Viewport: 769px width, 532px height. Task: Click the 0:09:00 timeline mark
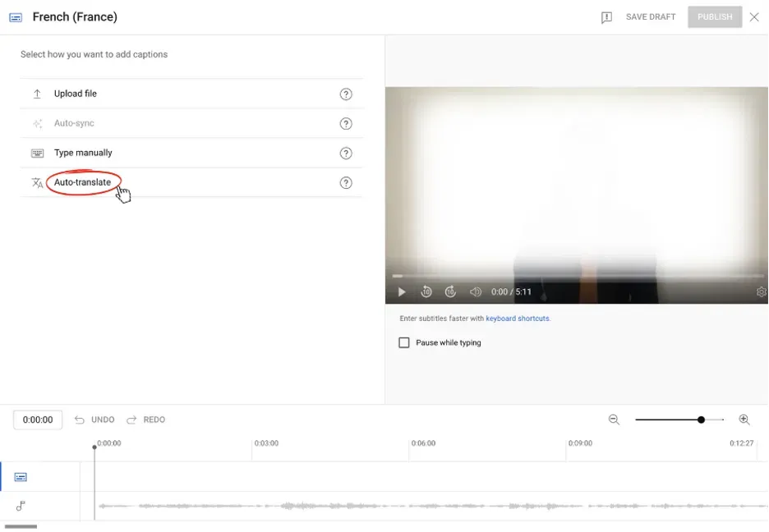click(x=580, y=443)
